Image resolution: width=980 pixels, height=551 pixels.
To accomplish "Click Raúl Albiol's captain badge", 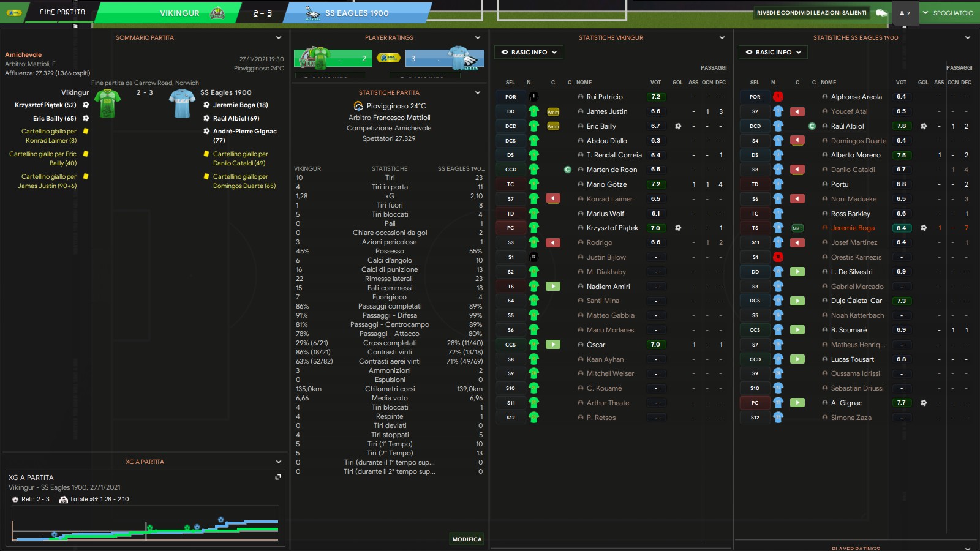I will pos(812,126).
